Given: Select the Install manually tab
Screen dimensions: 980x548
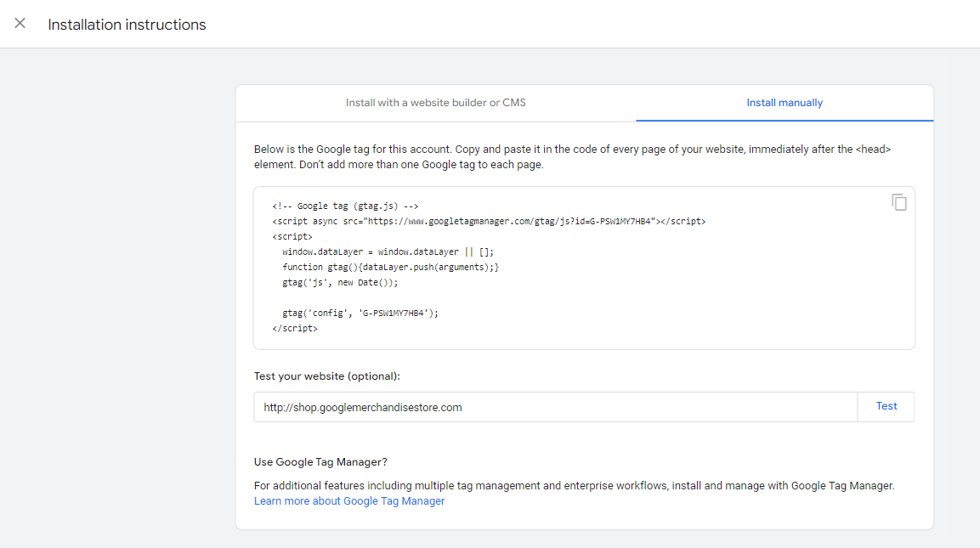Looking at the screenshot, I should point(785,103).
